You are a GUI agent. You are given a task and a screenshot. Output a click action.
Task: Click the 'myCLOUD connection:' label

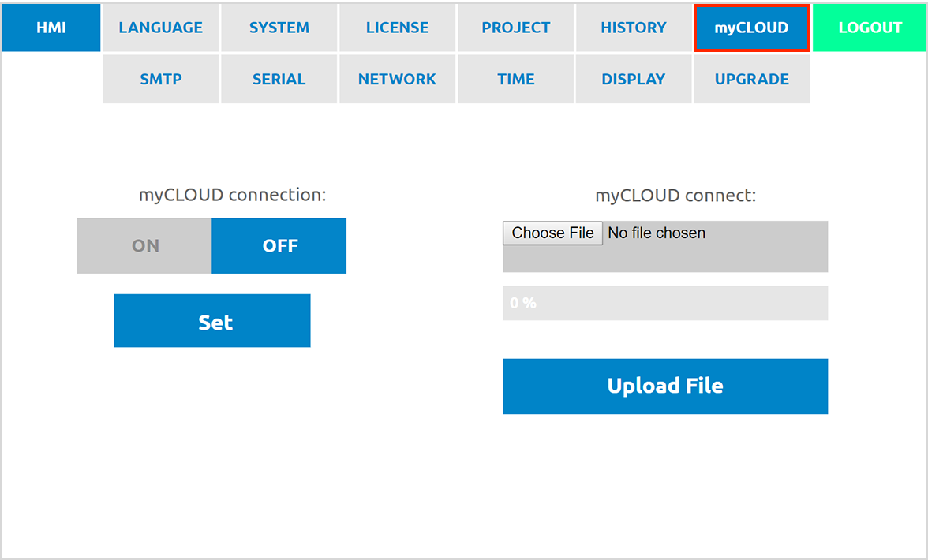pos(233,195)
